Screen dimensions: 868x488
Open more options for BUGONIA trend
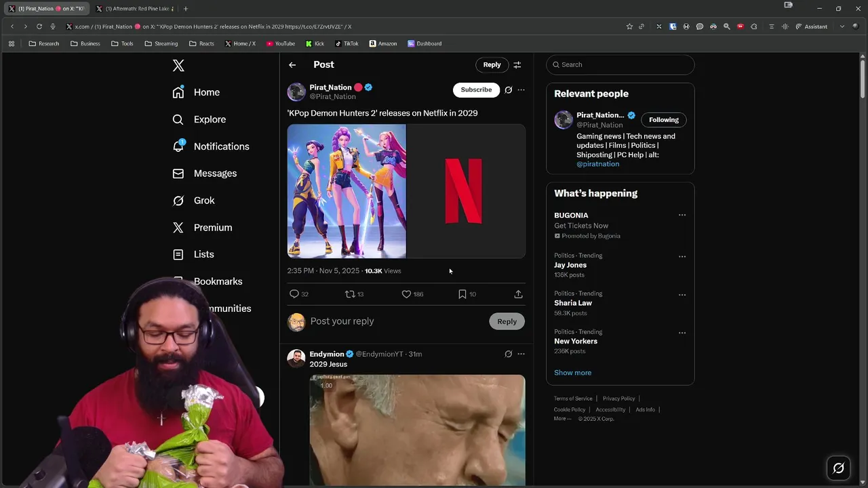682,216
